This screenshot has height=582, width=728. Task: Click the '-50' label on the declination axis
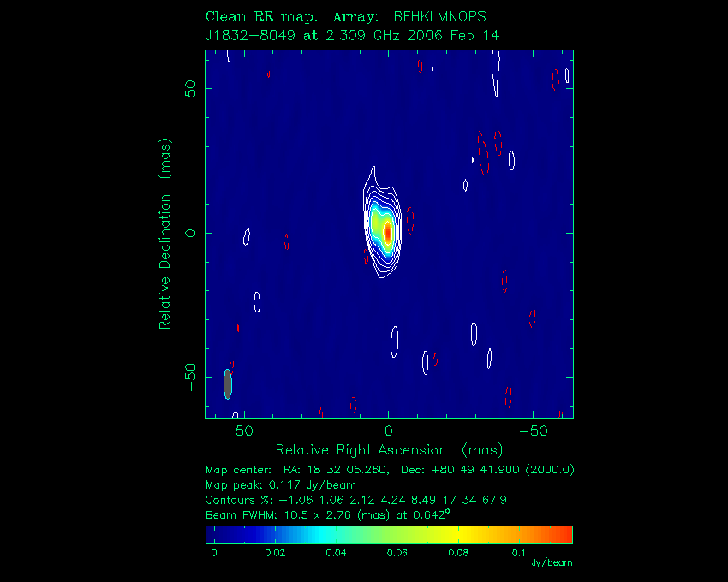(x=190, y=377)
